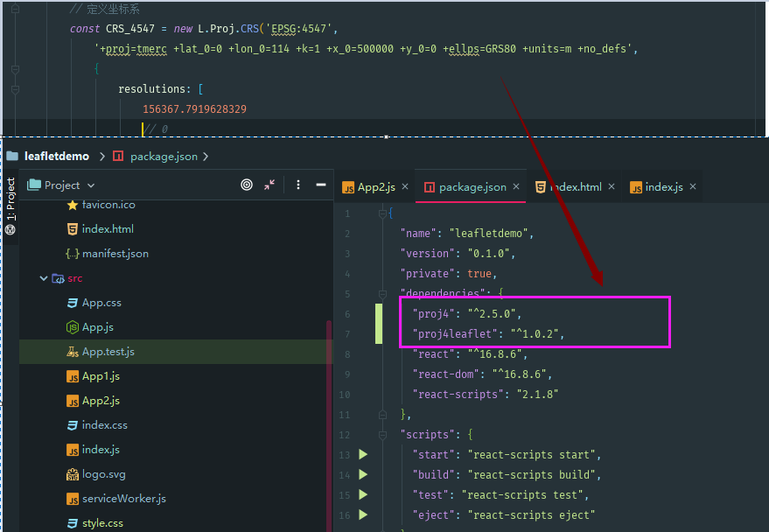Run the start script gutter arrow
The image size is (769, 532).
click(x=363, y=454)
